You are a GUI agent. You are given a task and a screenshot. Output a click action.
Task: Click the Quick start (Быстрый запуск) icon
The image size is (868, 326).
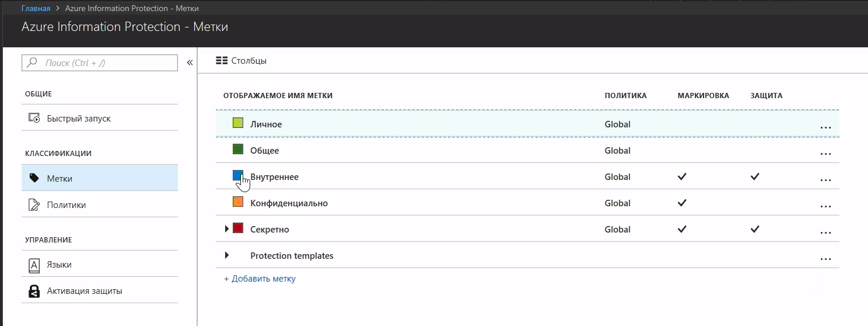coord(34,119)
